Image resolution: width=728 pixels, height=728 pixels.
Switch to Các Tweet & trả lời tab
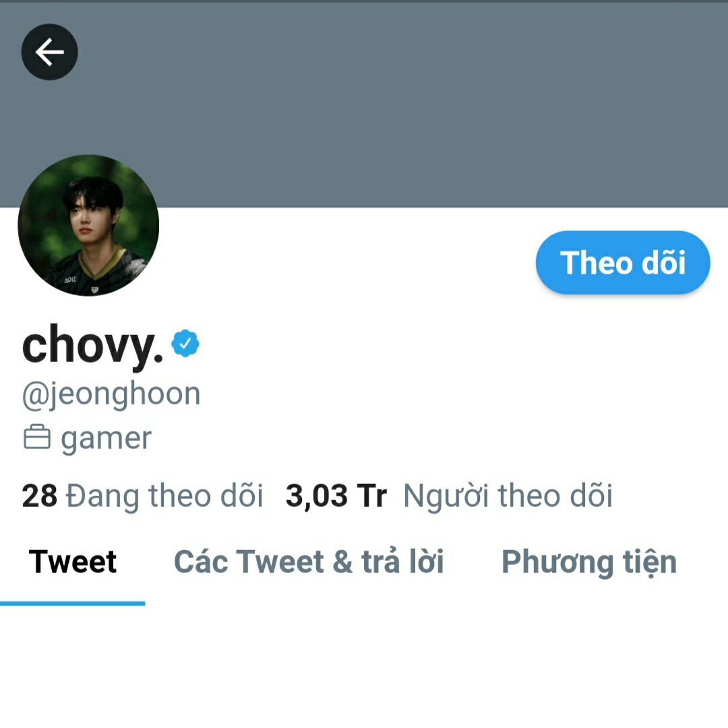(309, 562)
